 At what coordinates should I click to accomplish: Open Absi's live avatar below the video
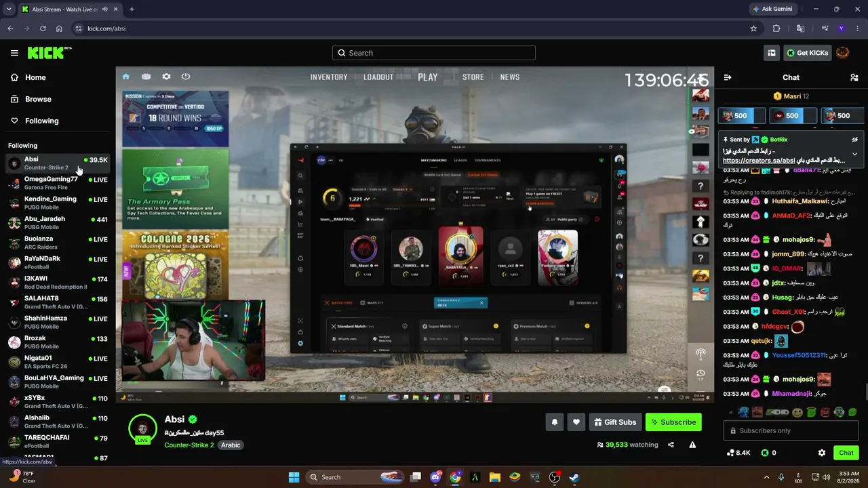142,428
